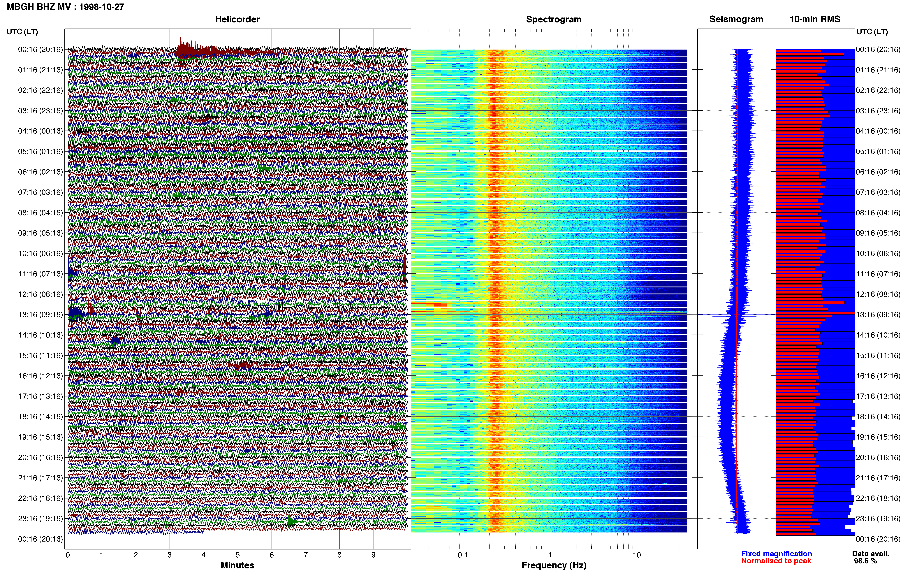Click the left-axis time label '02:16 (22:16)'
Viewport: 924px width, 578px height.
coord(41,90)
